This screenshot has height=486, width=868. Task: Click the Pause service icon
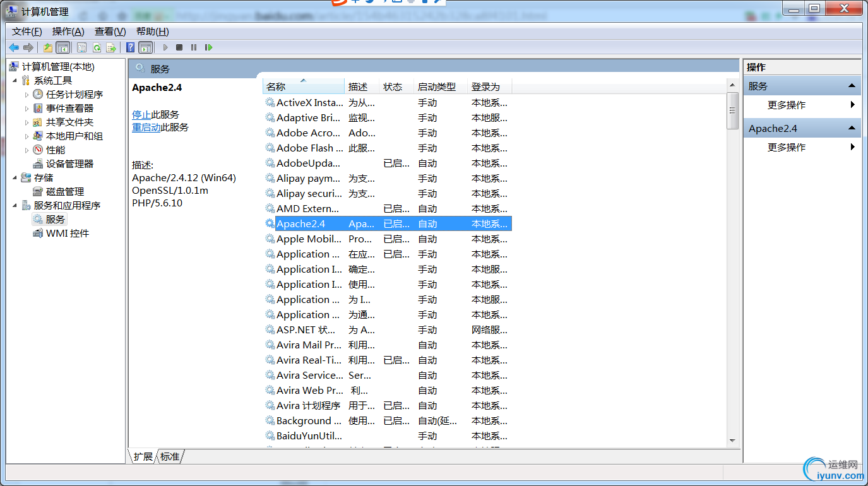194,47
